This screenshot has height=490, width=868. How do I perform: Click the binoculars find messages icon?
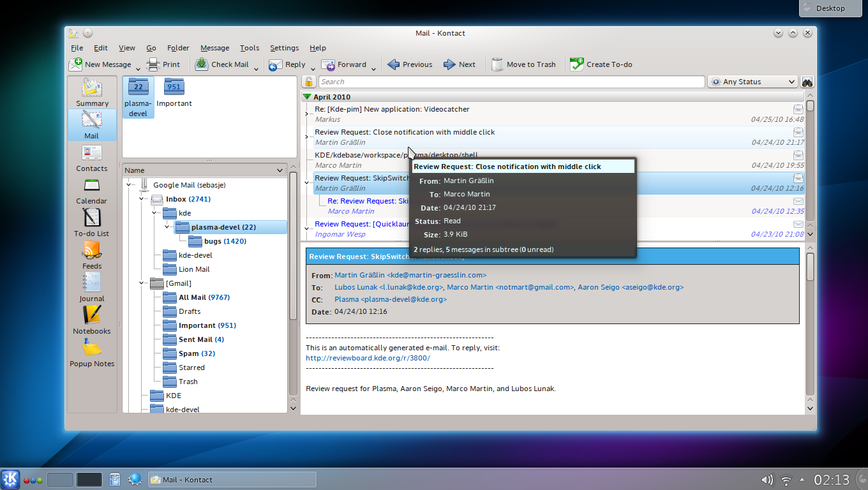tap(807, 82)
